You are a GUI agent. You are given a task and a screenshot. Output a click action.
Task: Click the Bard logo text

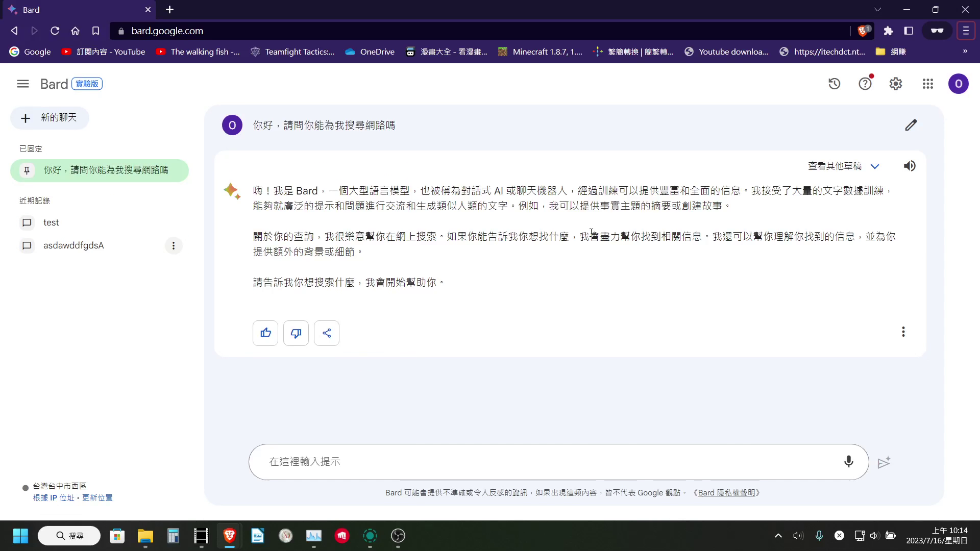[x=54, y=84]
